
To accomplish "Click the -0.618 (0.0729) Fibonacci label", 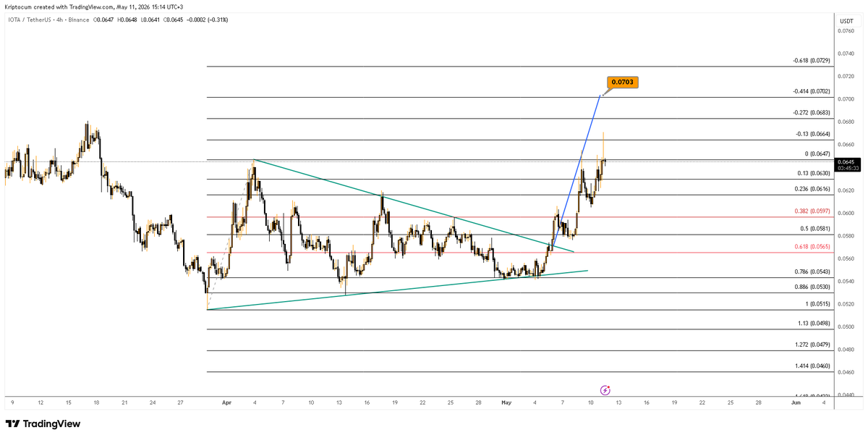I will pos(811,61).
